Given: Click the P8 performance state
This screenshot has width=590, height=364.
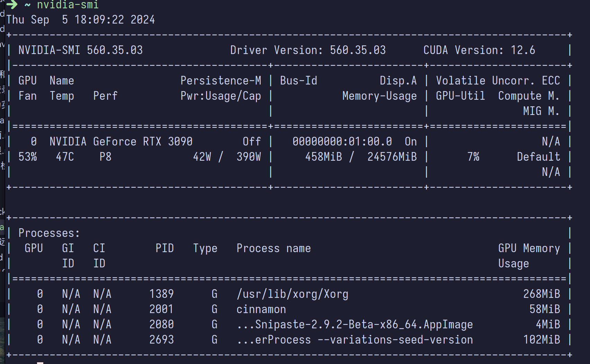Looking at the screenshot, I should coord(105,157).
